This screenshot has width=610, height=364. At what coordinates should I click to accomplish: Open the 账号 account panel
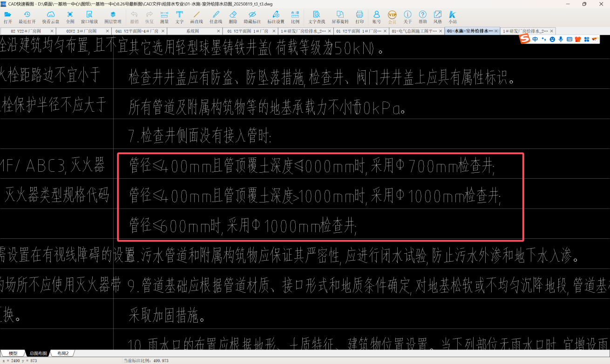click(377, 17)
